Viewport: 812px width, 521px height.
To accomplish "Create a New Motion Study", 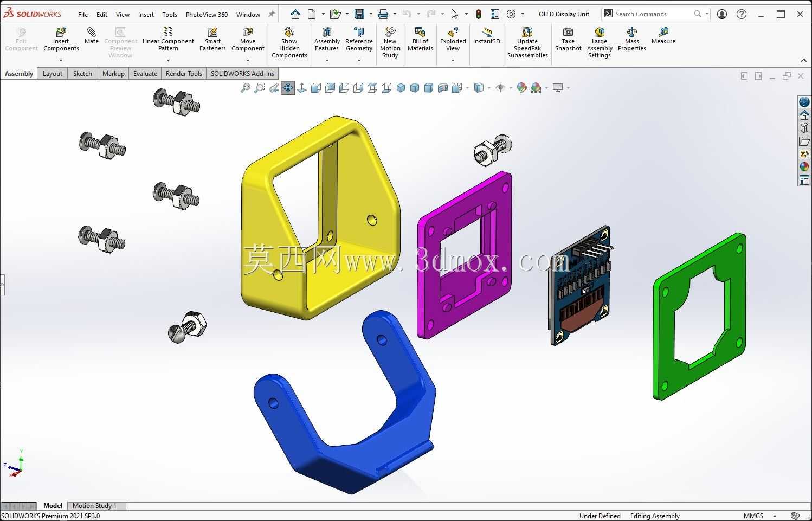I will coord(390,43).
